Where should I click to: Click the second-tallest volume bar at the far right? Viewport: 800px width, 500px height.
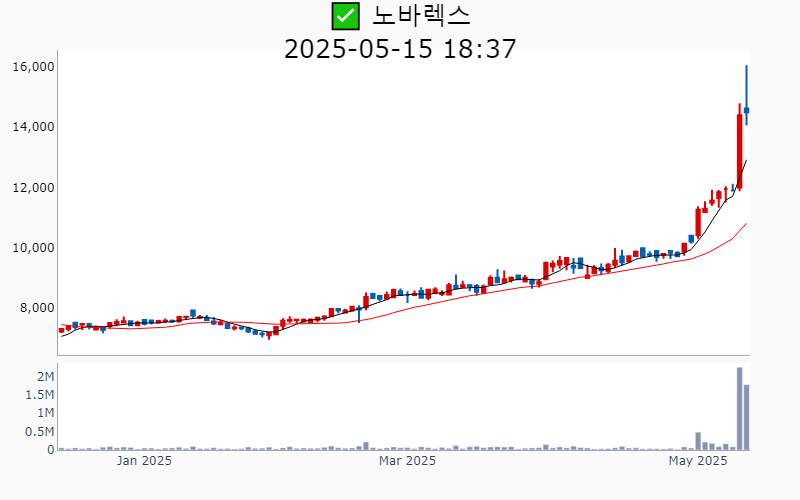746,417
